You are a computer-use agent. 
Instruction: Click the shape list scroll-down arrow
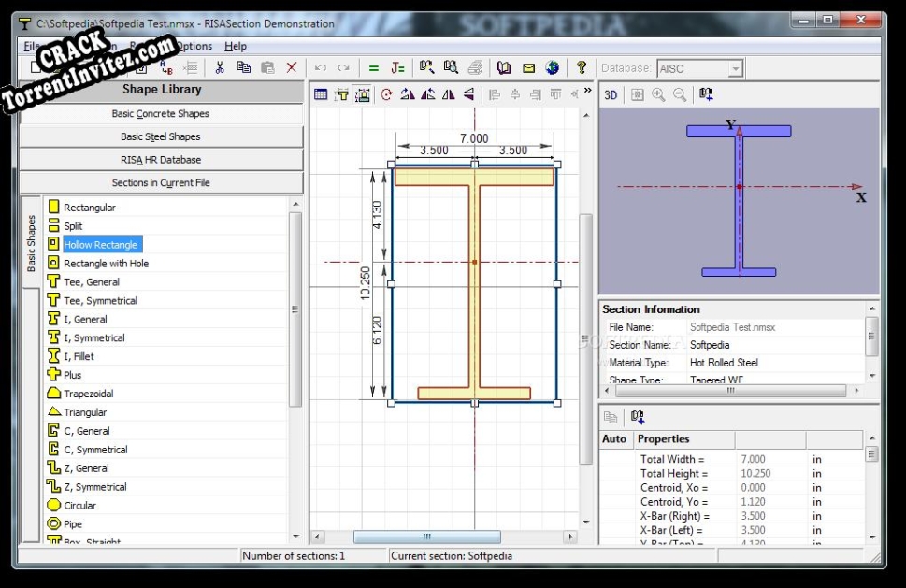(x=295, y=536)
